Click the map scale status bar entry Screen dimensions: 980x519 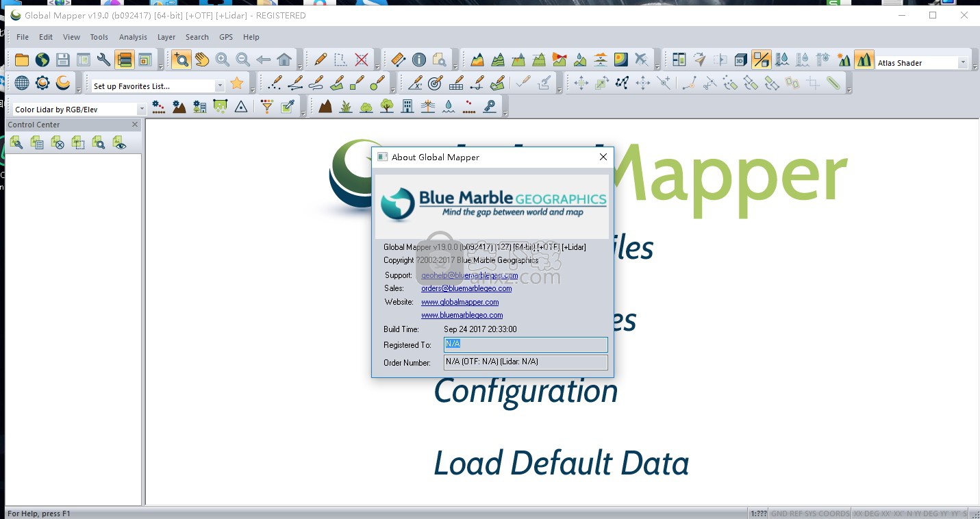click(758, 514)
